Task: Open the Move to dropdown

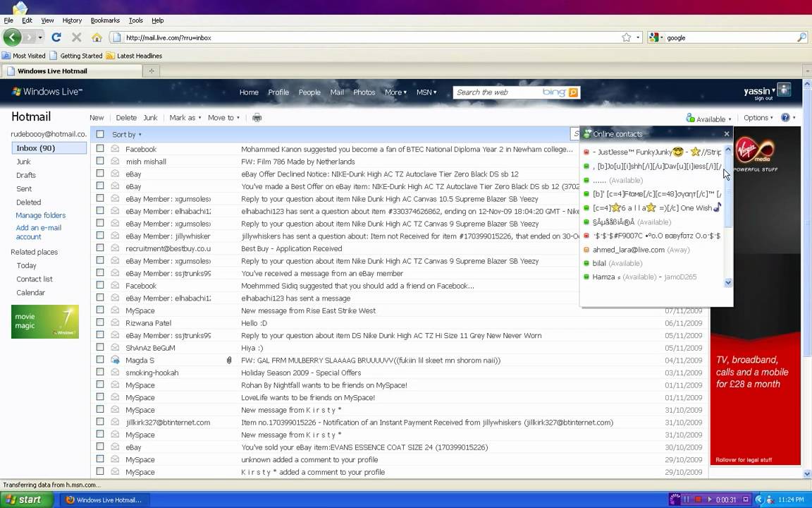Action: [x=223, y=118]
